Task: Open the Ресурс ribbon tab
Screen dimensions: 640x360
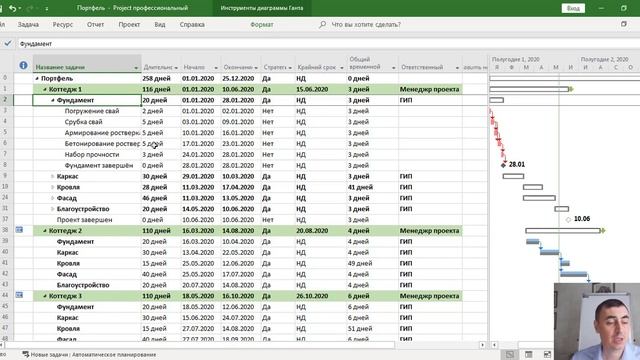Action: point(62,24)
